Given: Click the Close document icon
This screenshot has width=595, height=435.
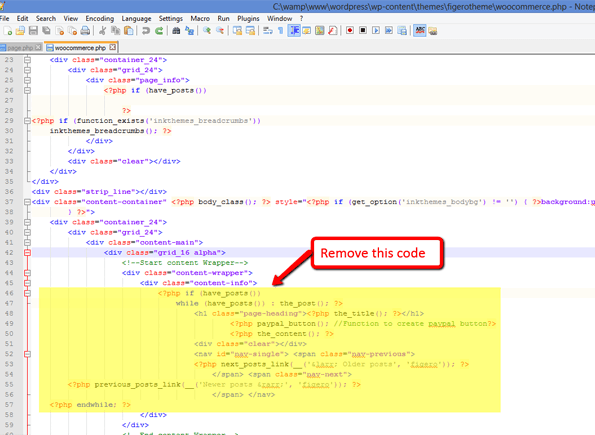Looking at the screenshot, I should point(60,31).
